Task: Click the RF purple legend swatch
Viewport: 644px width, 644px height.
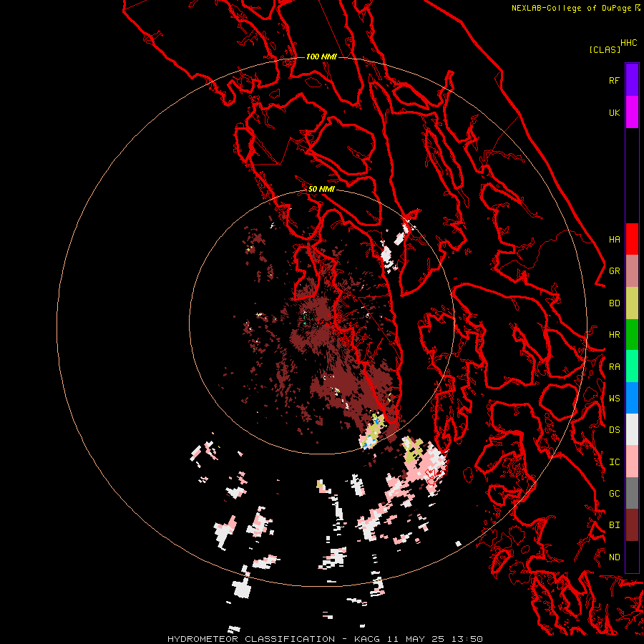Action: tap(632, 80)
